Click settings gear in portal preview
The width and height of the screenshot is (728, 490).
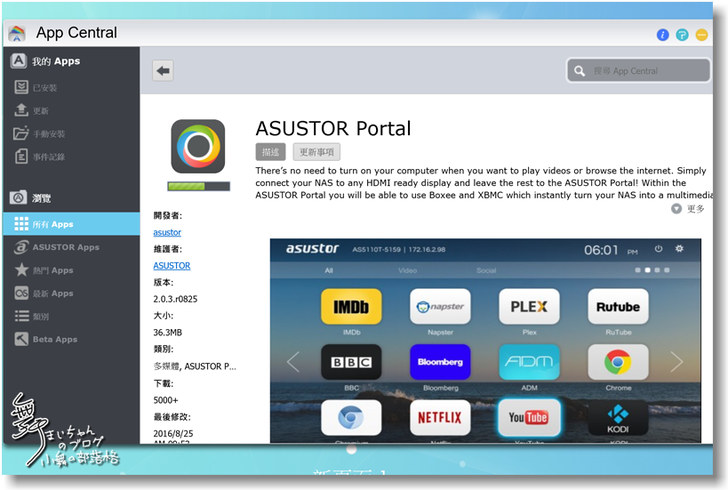pos(679,248)
